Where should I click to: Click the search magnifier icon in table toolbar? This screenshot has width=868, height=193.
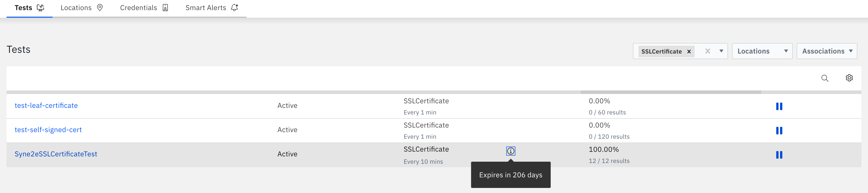(825, 78)
